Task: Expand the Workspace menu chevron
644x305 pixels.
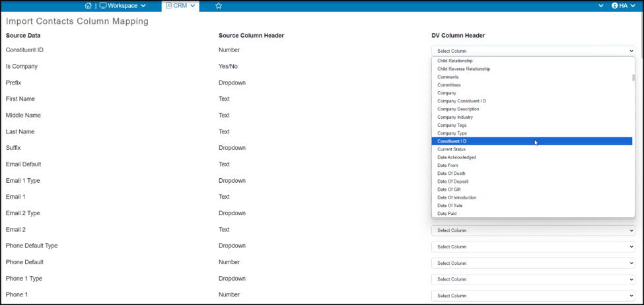Action: click(x=143, y=6)
